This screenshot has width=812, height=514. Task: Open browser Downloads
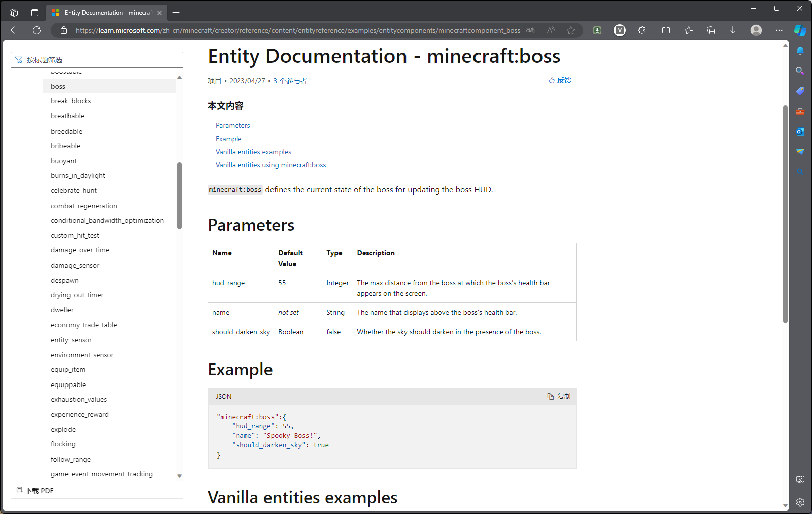733,30
